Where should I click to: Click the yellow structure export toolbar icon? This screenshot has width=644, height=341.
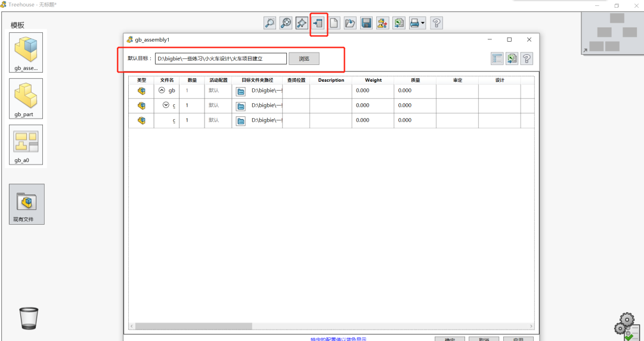tap(382, 23)
